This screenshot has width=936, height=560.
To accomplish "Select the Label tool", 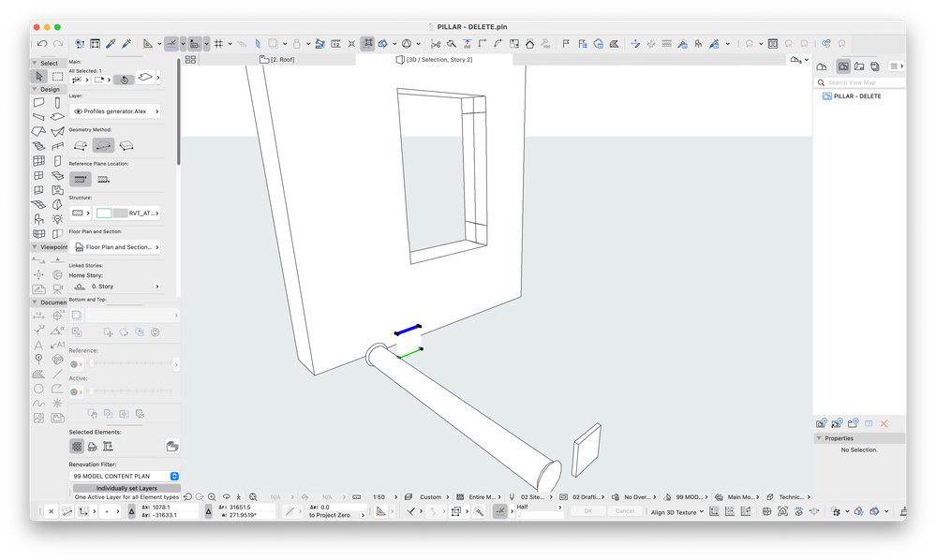I will 57,345.
